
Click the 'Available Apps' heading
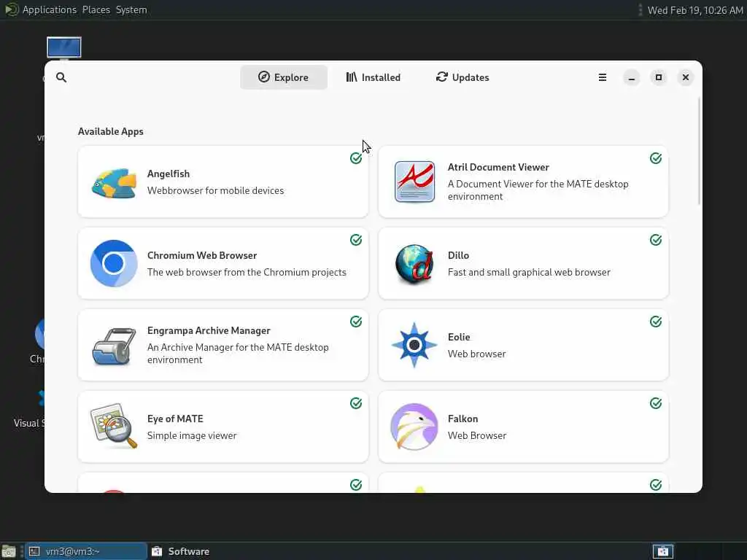click(x=111, y=131)
